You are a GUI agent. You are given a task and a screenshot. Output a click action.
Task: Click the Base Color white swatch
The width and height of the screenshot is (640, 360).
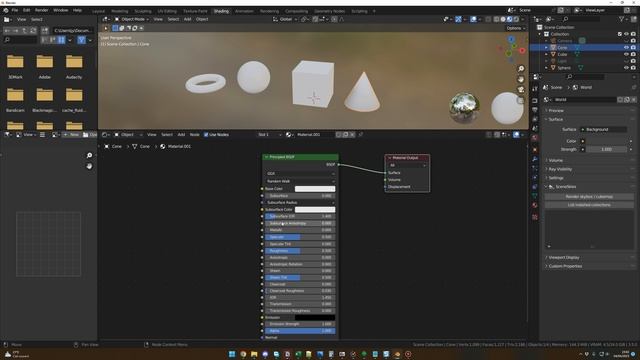pos(315,189)
